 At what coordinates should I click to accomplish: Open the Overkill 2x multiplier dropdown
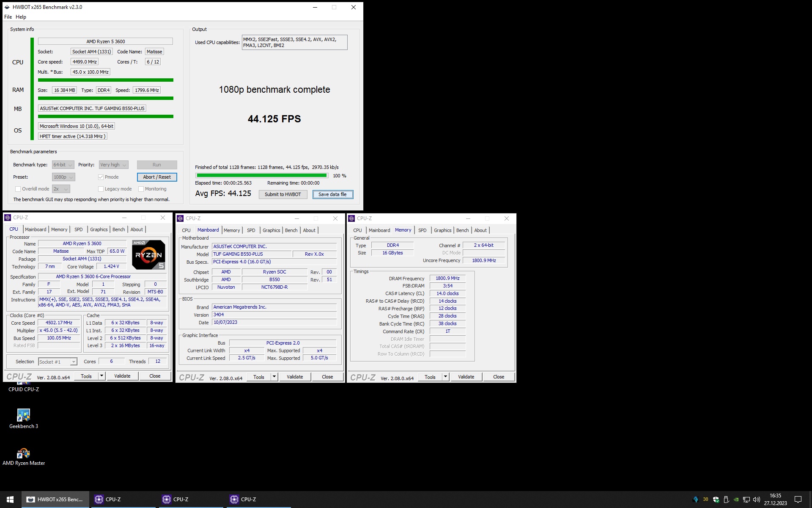click(x=61, y=189)
